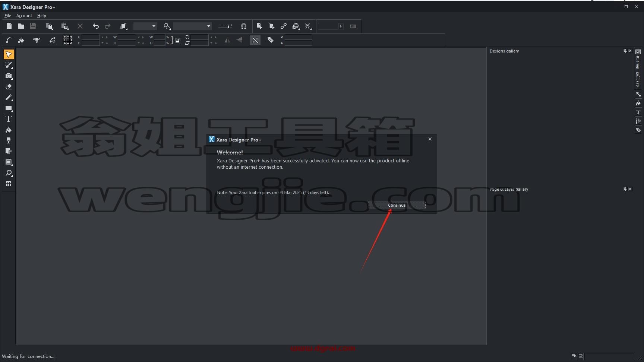Select the Text tool in the toolbox
Viewport: 644px width, 362px height.
click(x=9, y=119)
